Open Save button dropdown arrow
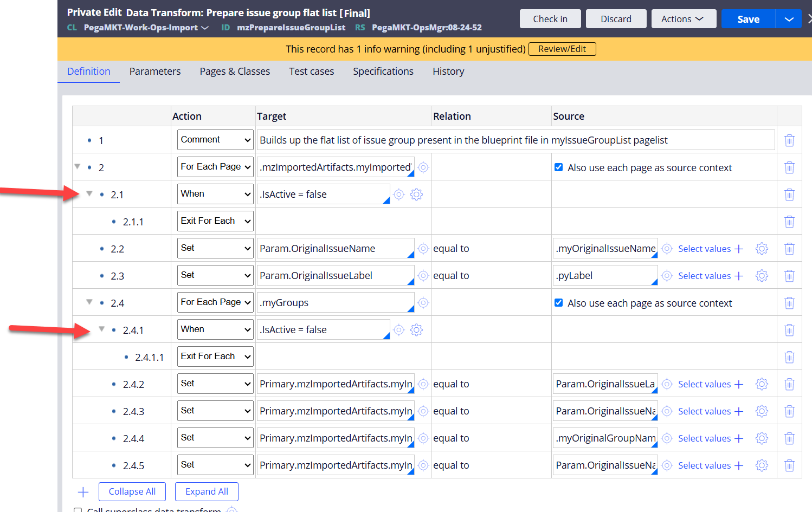This screenshot has width=812, height=512. point(789,19)
